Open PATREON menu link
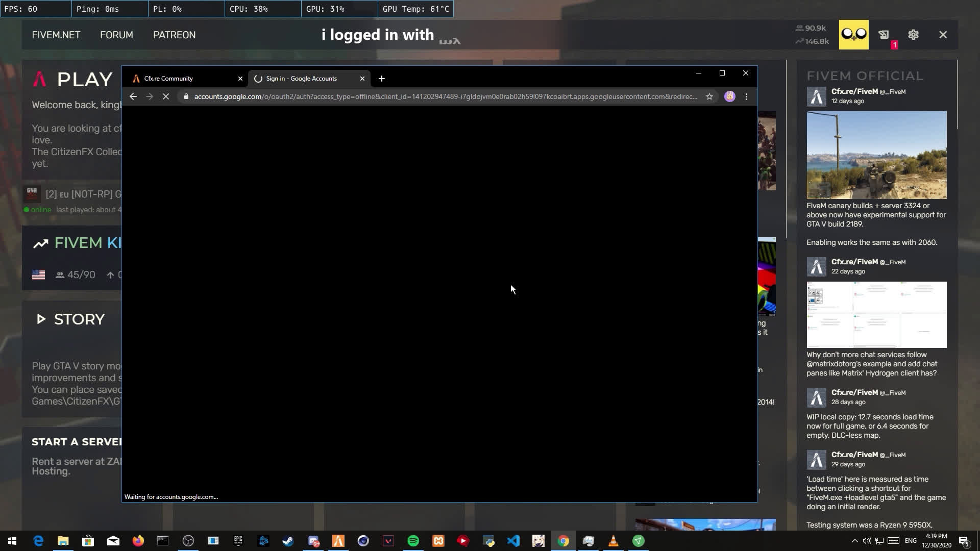Screen dimensions: 980x551 pyautogui.click(x=174, y=35)
